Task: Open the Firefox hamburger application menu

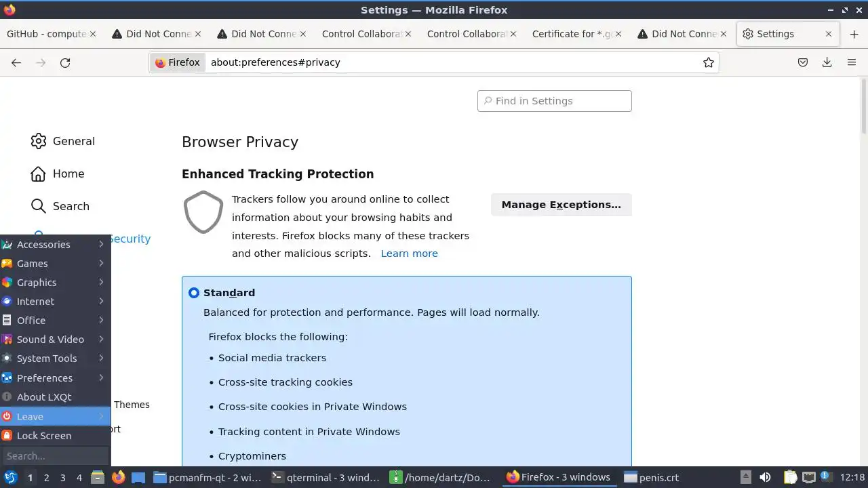Action: [852, 62]
